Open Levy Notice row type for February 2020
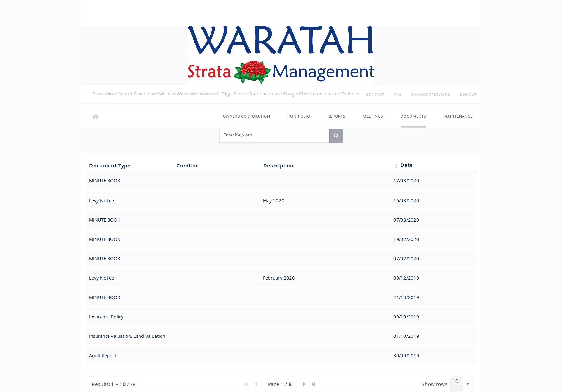The image size is (562, 392). tap(101, 278)
